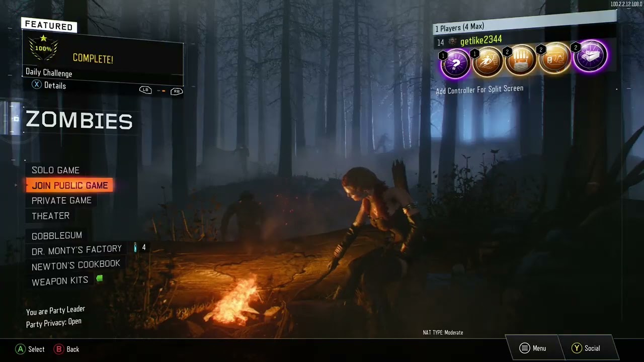644x362 pixels.
Task: Choose Join Public Game
Action: point(69,186)
